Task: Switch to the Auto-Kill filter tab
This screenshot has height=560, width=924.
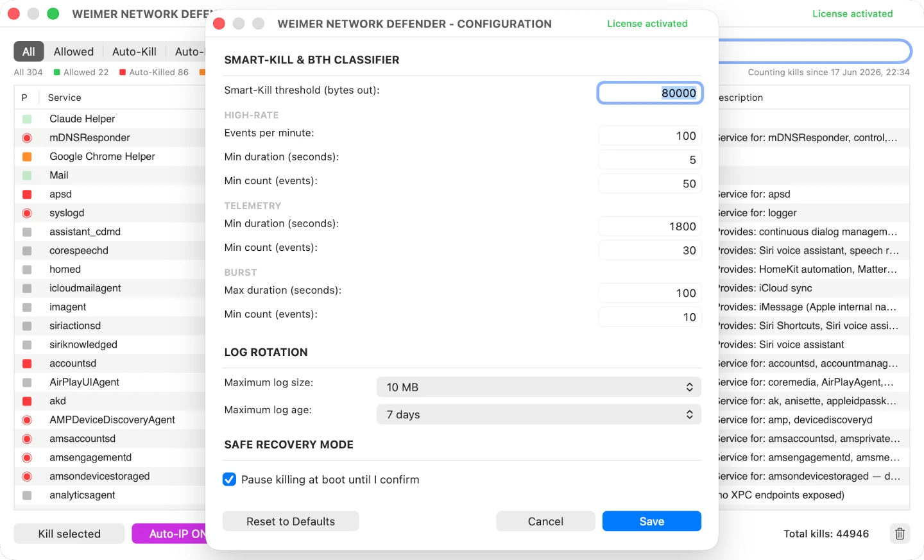Action: pos(134,51)
